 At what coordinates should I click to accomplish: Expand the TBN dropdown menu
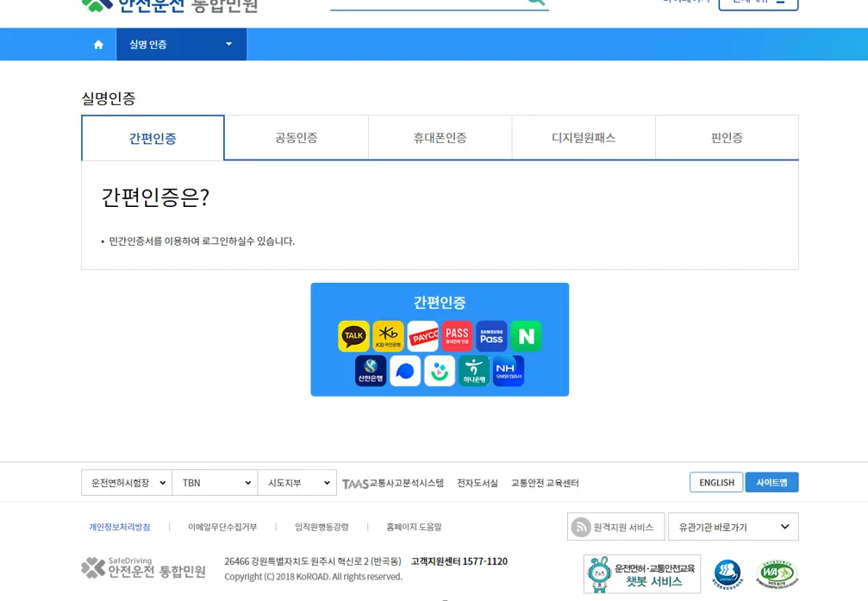(214, 483)
